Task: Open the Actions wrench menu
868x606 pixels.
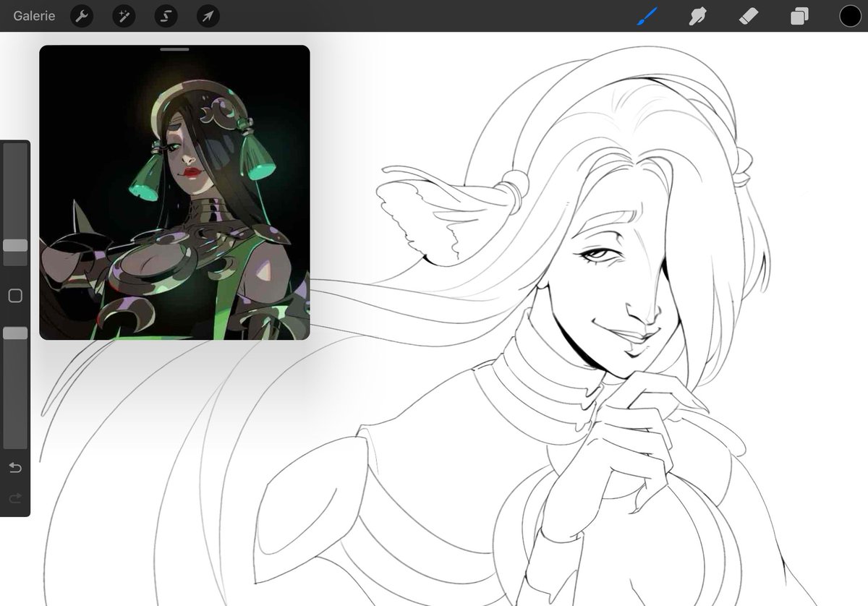Action: [x=82, y=16]
